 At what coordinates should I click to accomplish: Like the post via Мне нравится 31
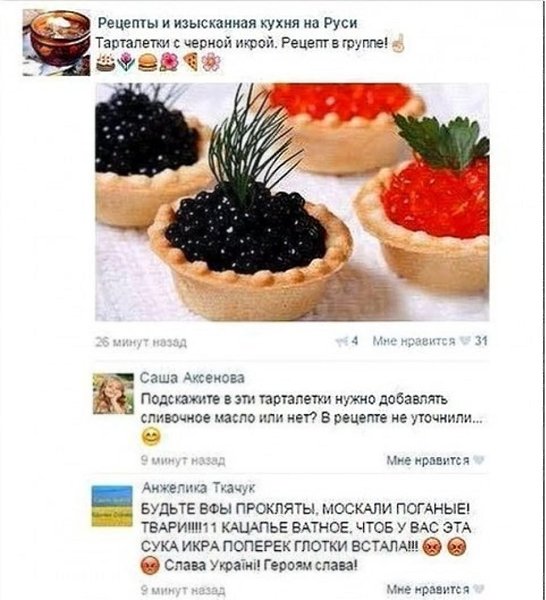tap(430, 341)
